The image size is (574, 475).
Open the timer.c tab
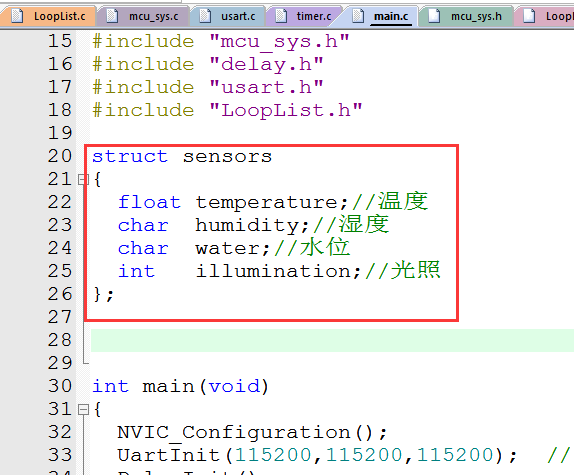[x=304, y=16]
